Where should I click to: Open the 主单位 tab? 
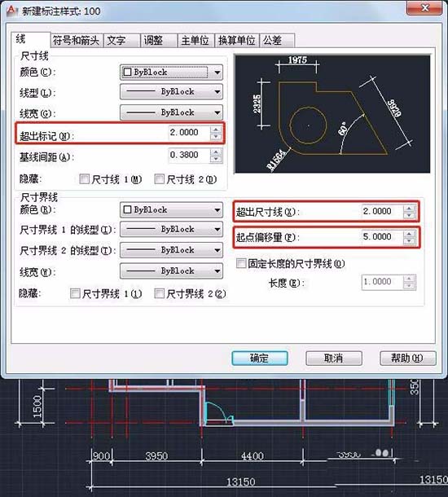click(x=195, y=41)
